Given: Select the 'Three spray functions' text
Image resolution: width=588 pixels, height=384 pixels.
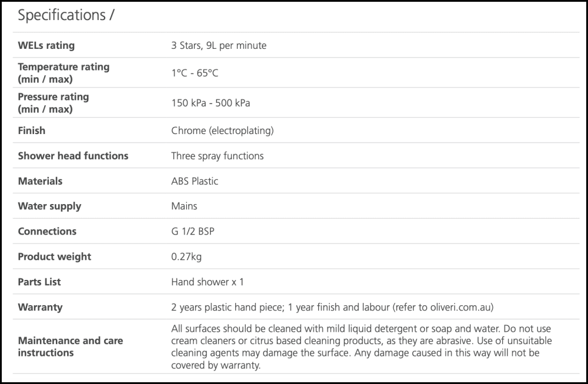Looking at the screenshot, I should tap(218, 156).
